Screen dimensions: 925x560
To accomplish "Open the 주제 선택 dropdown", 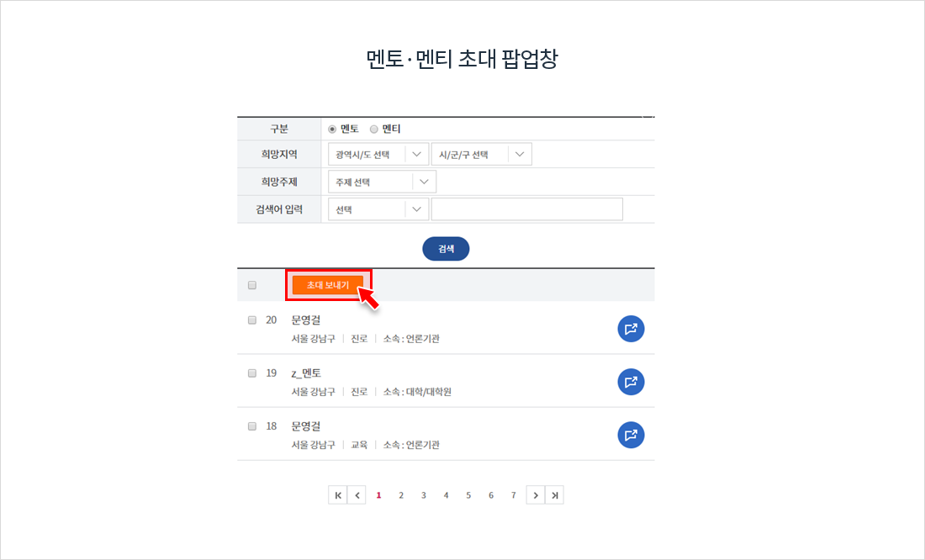I will click(x=383, y=182).
